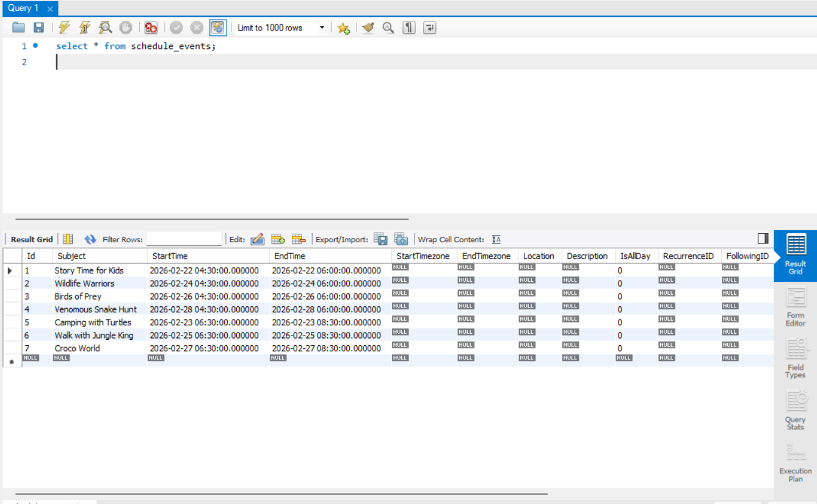Click the EndTime column header
Image resolution: width=817 pixels, height=504 pixels.
tap(330, 256)
